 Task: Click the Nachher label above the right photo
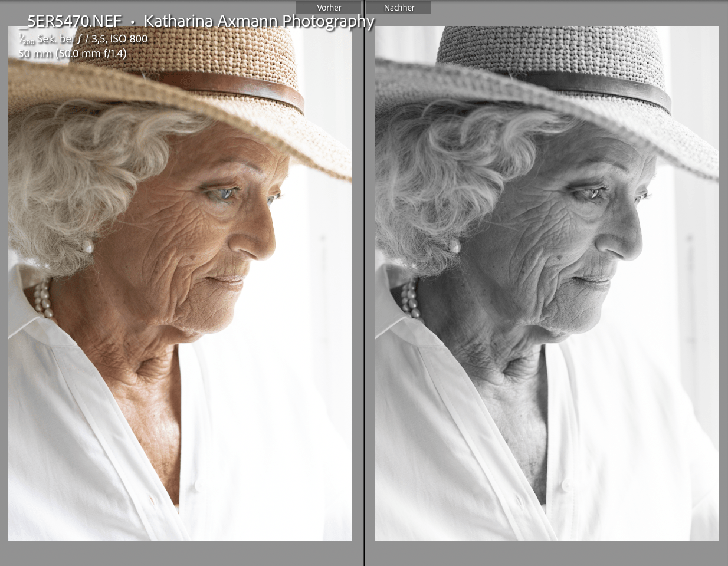pos(399,8)
